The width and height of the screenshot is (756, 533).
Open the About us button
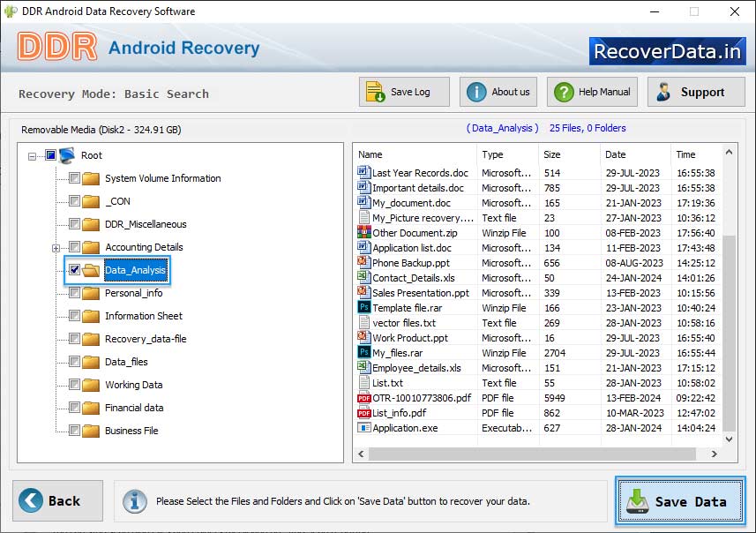498,92
